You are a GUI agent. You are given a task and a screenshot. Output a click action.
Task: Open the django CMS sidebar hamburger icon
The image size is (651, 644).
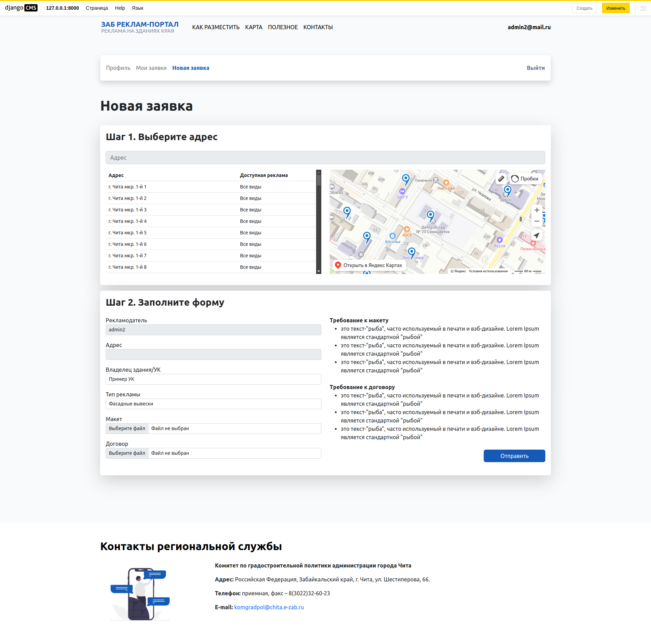pos(643,8)
